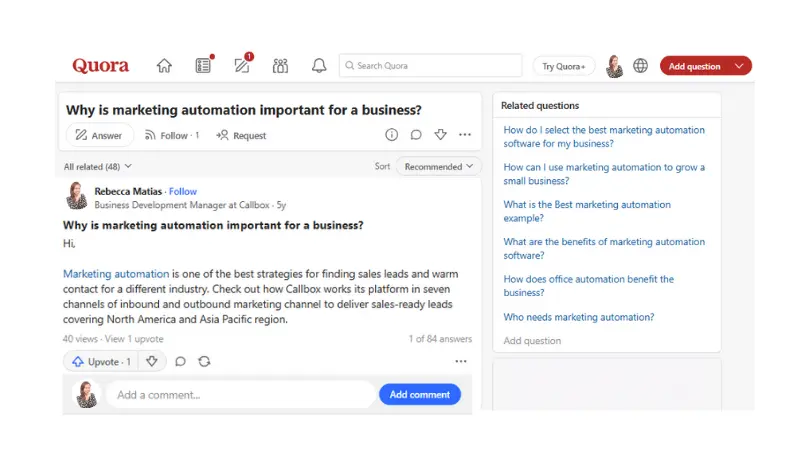The width and height of the screenshot is (800, 450).
Task: Open the Notifications bell
Action: coord(319,66)
